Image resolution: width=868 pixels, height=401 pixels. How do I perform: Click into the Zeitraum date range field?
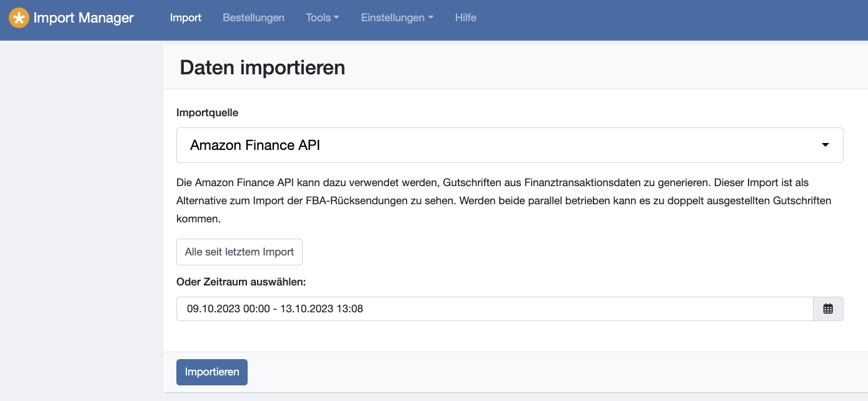tap(495, 309)
